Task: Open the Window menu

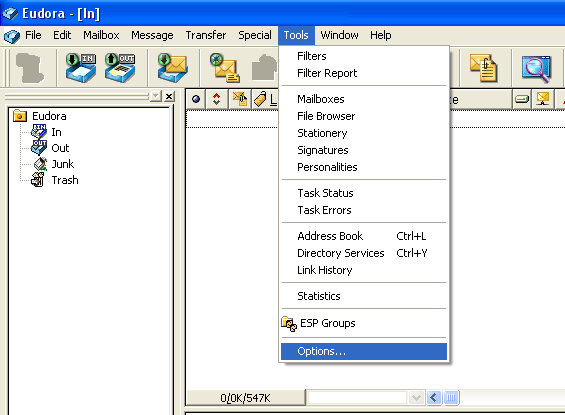Action: [339, 35]
